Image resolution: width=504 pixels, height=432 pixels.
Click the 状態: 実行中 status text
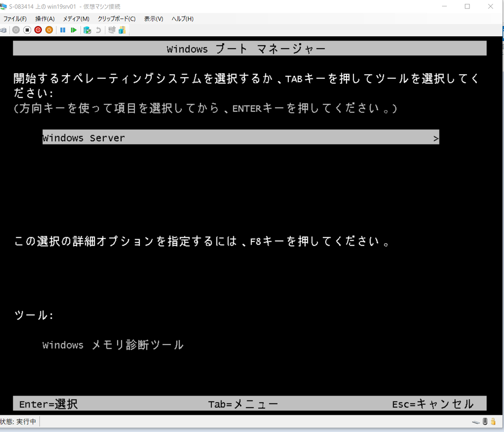pyautogui.click(x=18, y=421)
